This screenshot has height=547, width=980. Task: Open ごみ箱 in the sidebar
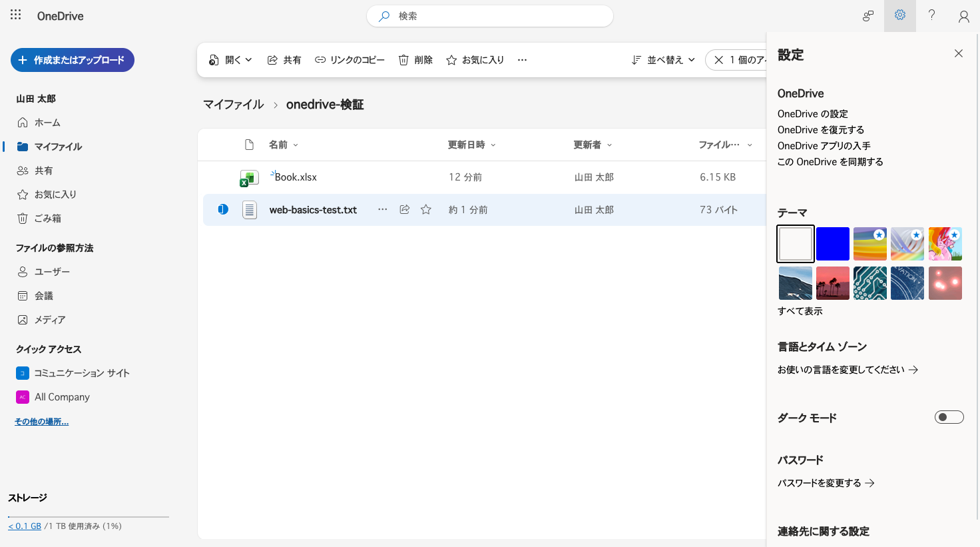(39, 219)
